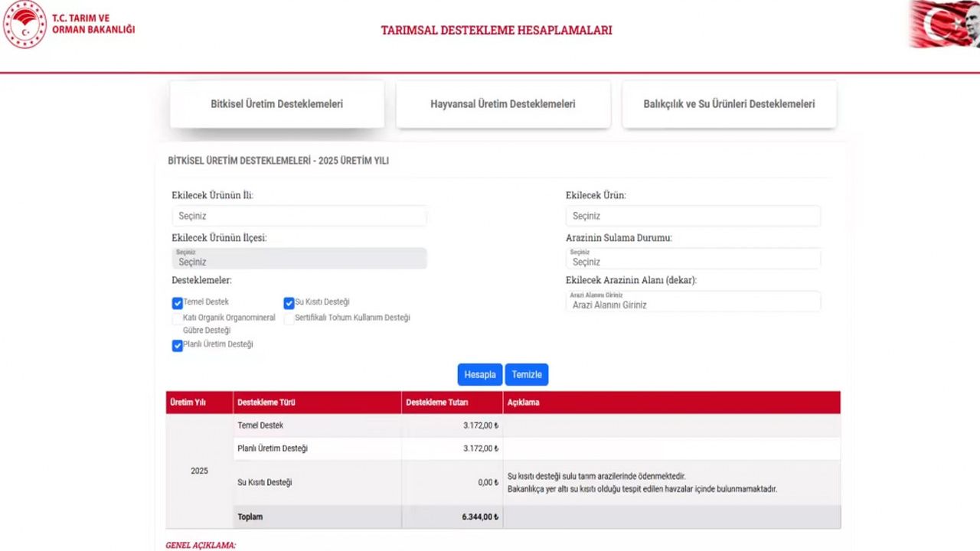Viewport: 980px width, 551px height.
Task: Check Sertifikalı Tohum Kullanım Desteği checkbox
Action: click(x=289, y=318)
